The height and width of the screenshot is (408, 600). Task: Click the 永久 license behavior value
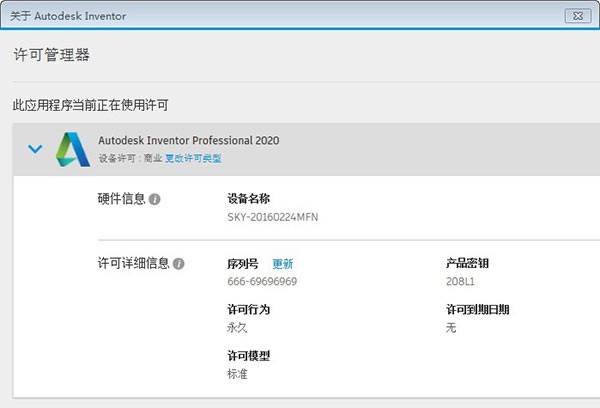tap(238, 327)
